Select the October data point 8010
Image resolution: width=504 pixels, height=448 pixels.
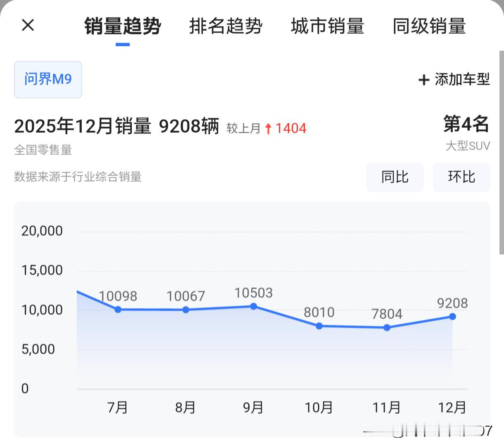[x=319, y=326]
